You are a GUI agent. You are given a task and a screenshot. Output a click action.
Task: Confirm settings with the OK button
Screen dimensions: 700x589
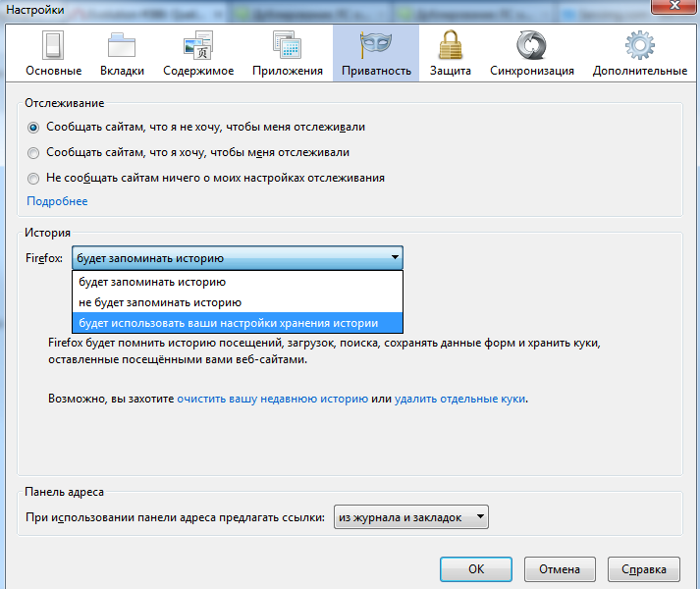[x=476, y=569]
